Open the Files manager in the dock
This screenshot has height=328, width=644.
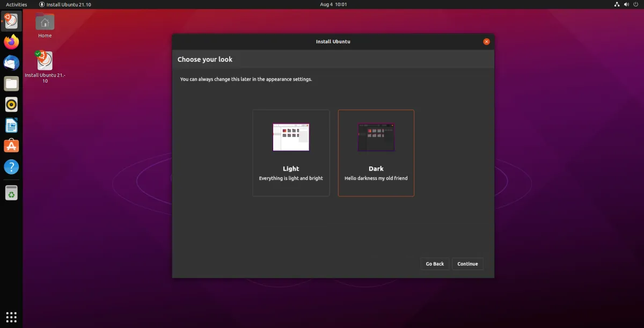pyautogui.click(x=11, y=83)
